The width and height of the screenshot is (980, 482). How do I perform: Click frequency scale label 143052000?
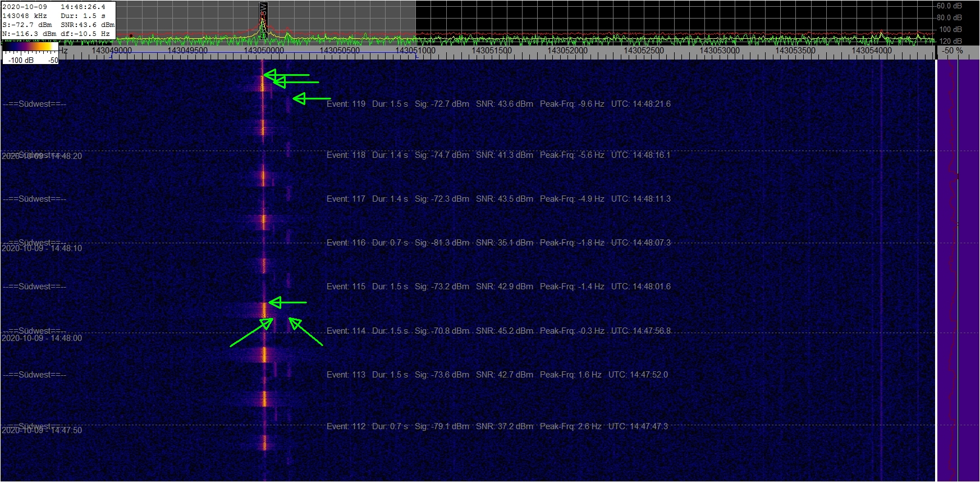pyautogui.click(x=567, y=51)
